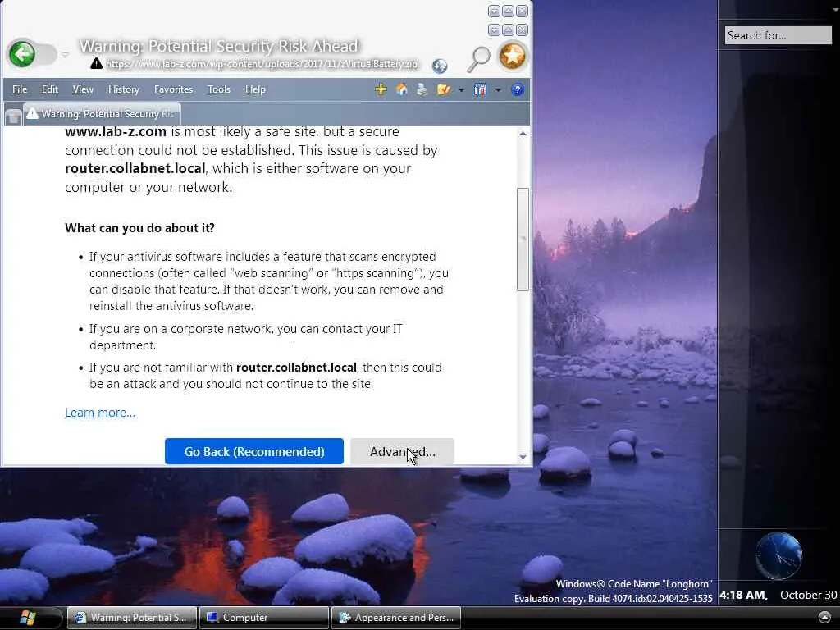Click 'What can you do about it?' heading
840x630 pixels.
coord(139,228)
